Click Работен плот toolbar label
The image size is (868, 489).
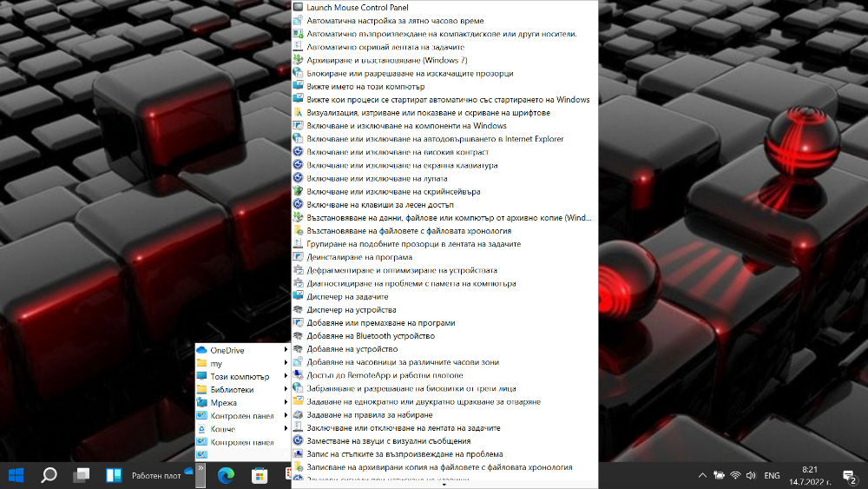pyautogui.click(x=156, y=476)
